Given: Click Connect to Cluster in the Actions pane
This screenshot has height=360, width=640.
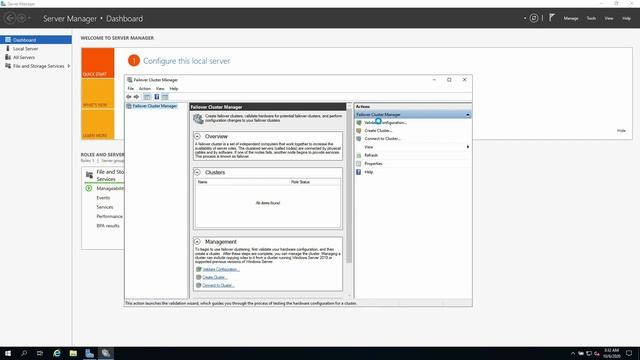Looking at the screenshot, I should (382, 139).
